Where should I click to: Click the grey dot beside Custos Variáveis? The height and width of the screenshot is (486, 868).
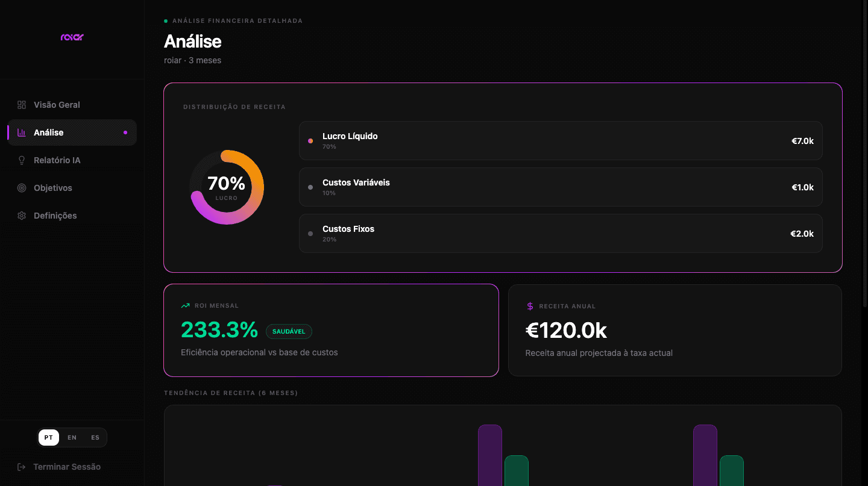(x=310, y=187)
